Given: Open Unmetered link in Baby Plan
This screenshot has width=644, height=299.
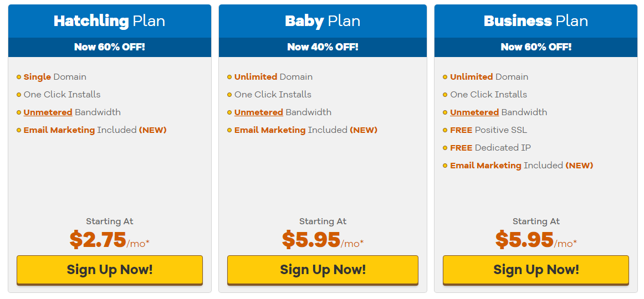Looking at the screenshot, I should 259,112.
